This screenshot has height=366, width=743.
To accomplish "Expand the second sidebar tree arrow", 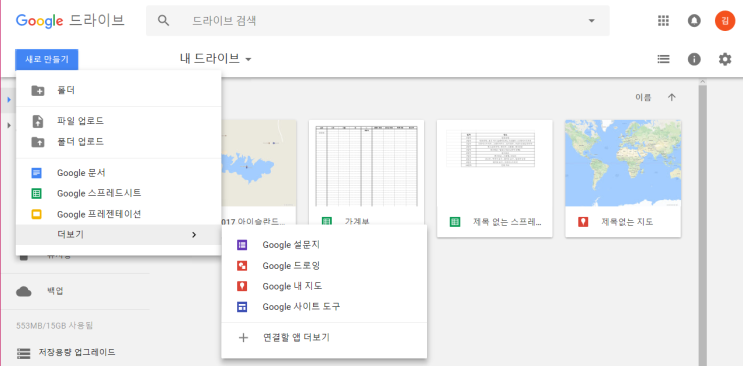I will (9, 125).
